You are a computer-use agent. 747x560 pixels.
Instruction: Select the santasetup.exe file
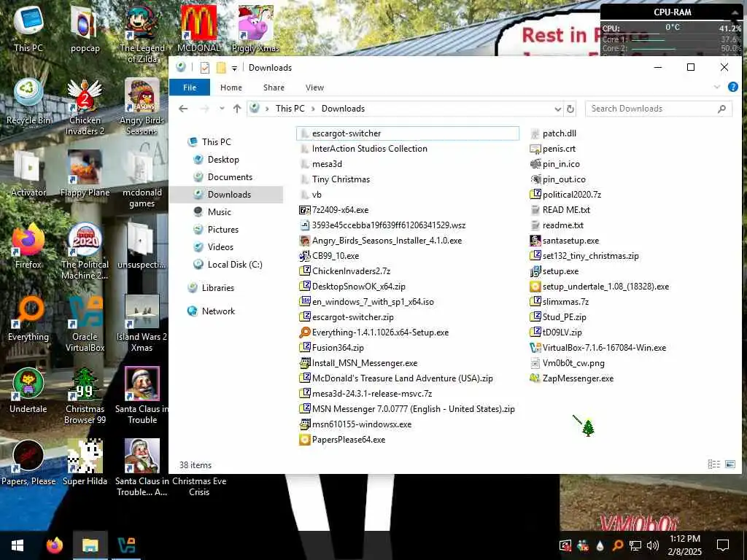point(570,241)
